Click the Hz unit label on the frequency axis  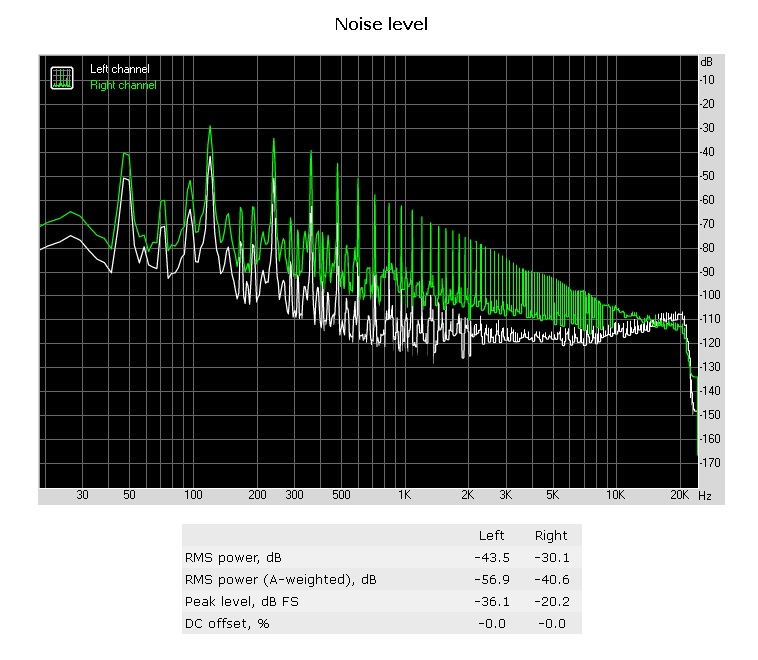pos(705,496)
